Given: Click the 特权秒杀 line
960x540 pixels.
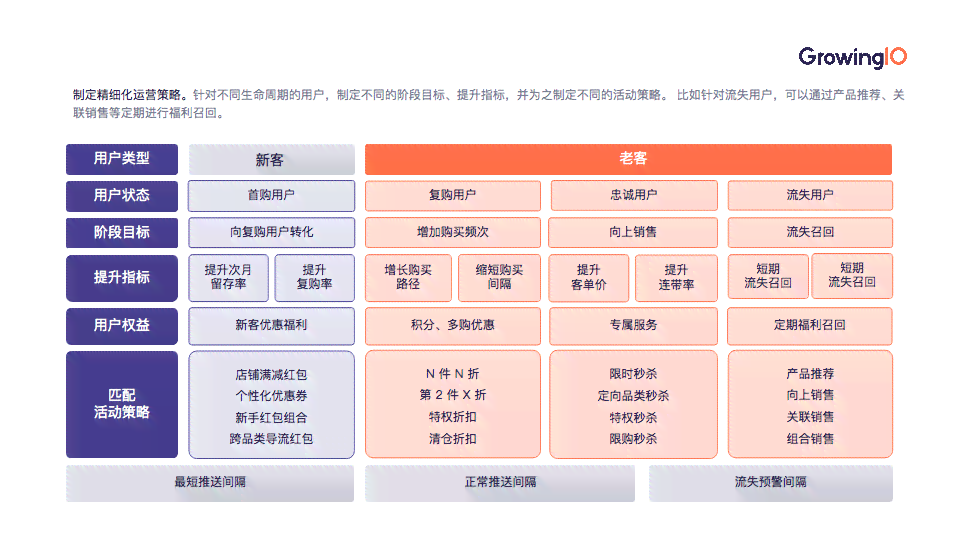Looking at the screenshot, I should 633,418.
